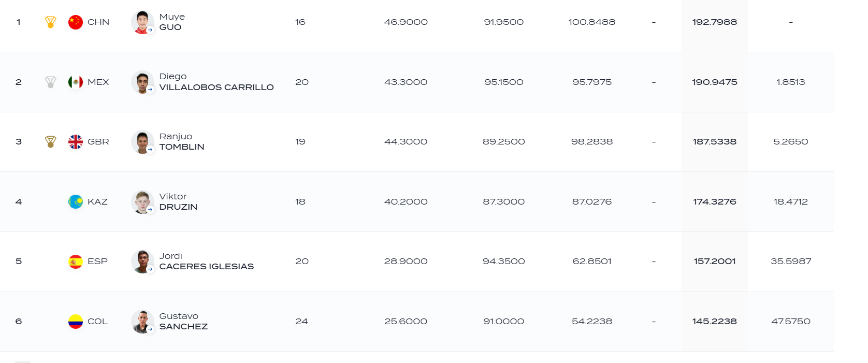Click Viktor Druzin's athlete photo
Image resolution: width=868 pixels, height=363 pixels.
[142, 201]
